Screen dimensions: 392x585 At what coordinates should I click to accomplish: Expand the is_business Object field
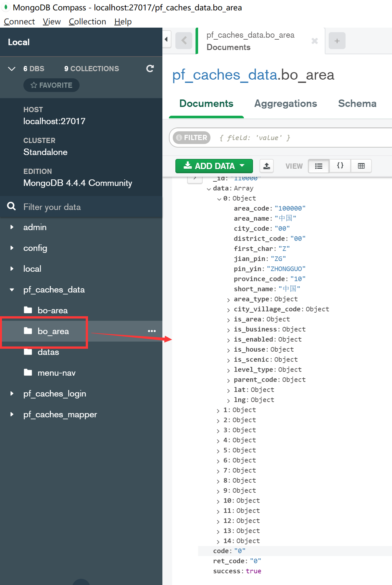pos(229,330)
